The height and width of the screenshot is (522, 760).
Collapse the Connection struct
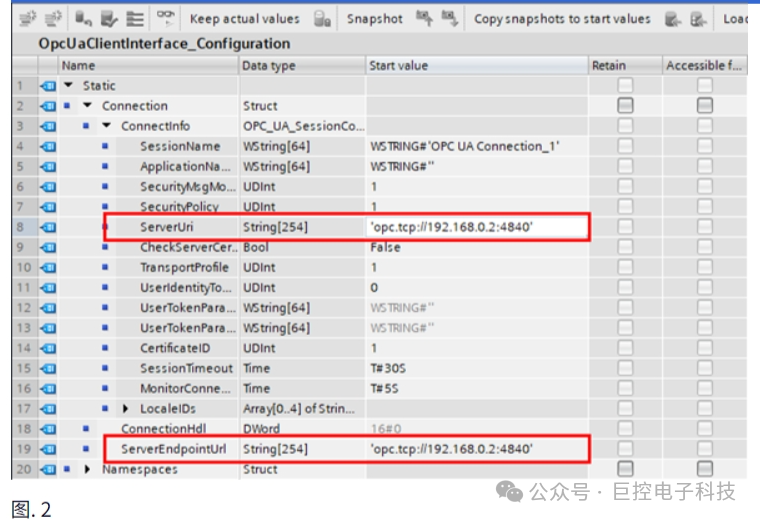[x=88, y=105]
